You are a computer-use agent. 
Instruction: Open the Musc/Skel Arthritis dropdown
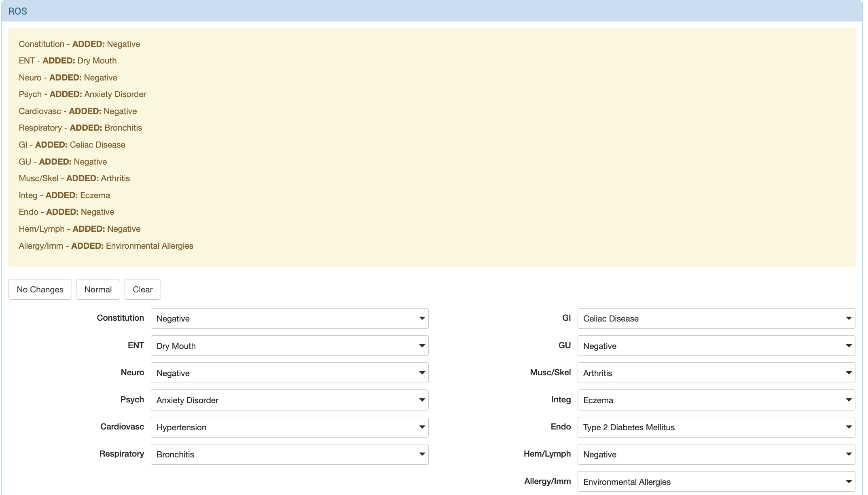pos(716,373)
